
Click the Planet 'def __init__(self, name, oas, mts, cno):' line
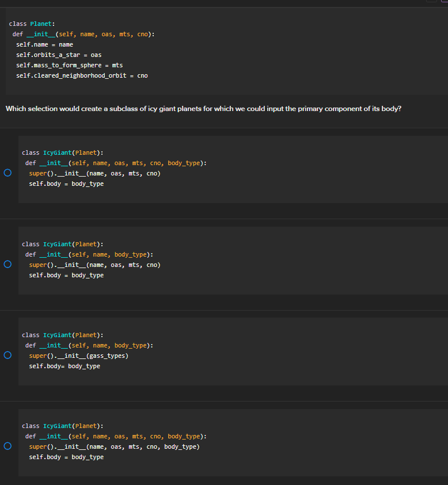coord(83,35)
